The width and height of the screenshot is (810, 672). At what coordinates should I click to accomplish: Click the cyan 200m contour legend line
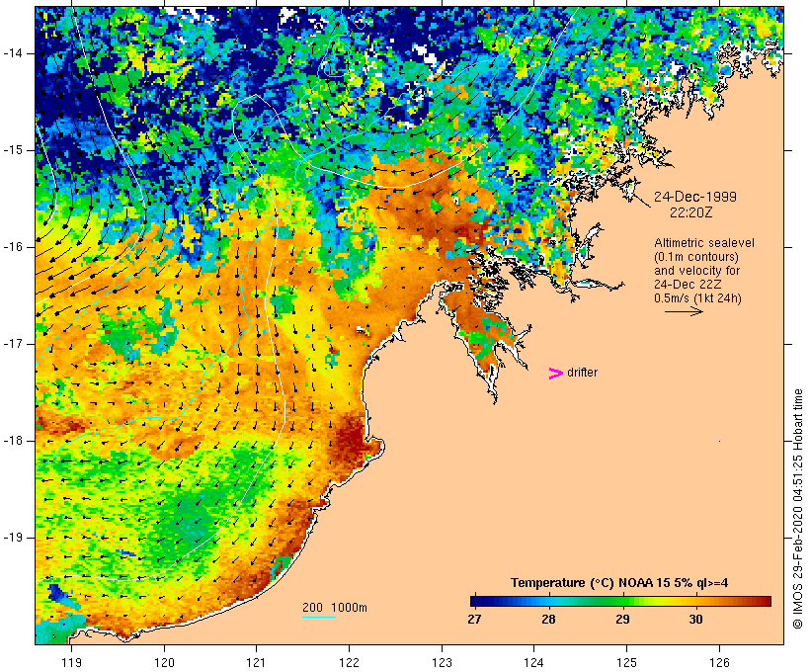(319, 617)
